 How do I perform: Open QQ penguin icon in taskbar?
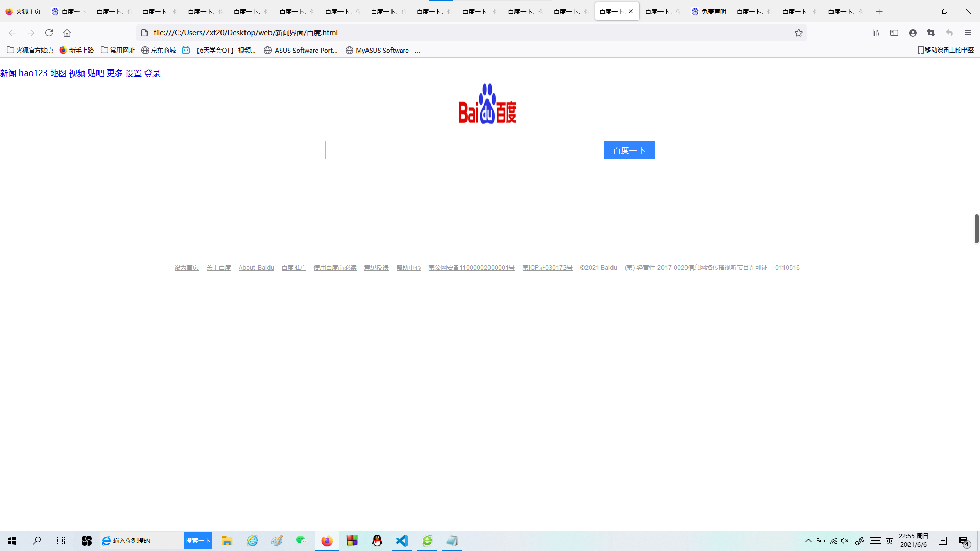pyautogui.click(x=377, y=541)
